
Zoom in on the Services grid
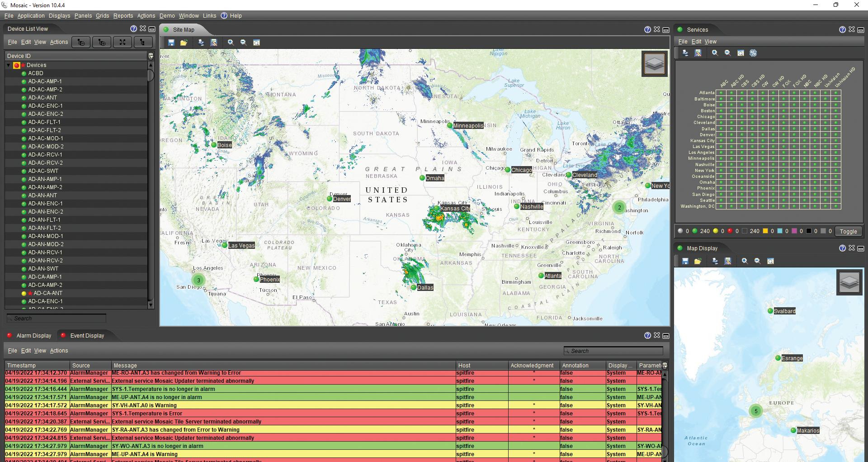click(715, 53)
